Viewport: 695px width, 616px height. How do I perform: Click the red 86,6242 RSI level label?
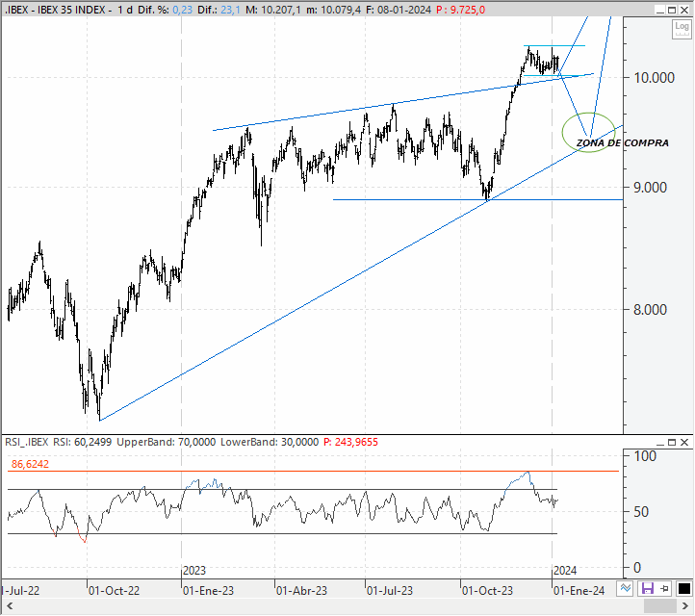point(30,464)
